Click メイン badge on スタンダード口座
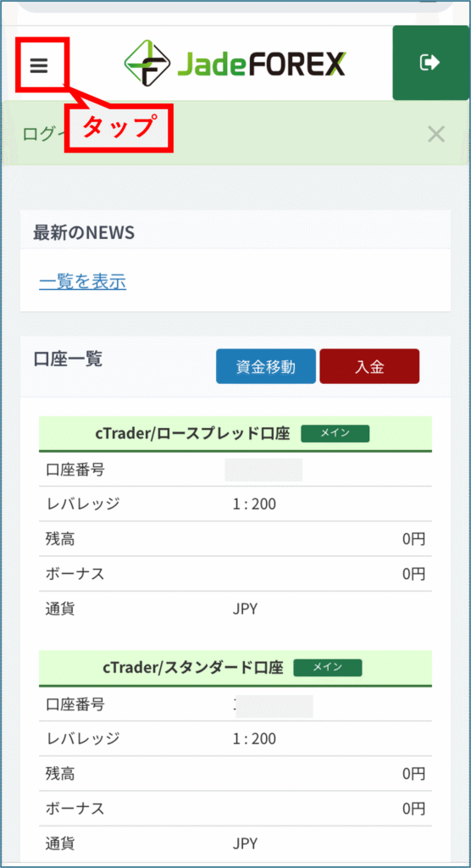471x868 pixels. point(328,668)
